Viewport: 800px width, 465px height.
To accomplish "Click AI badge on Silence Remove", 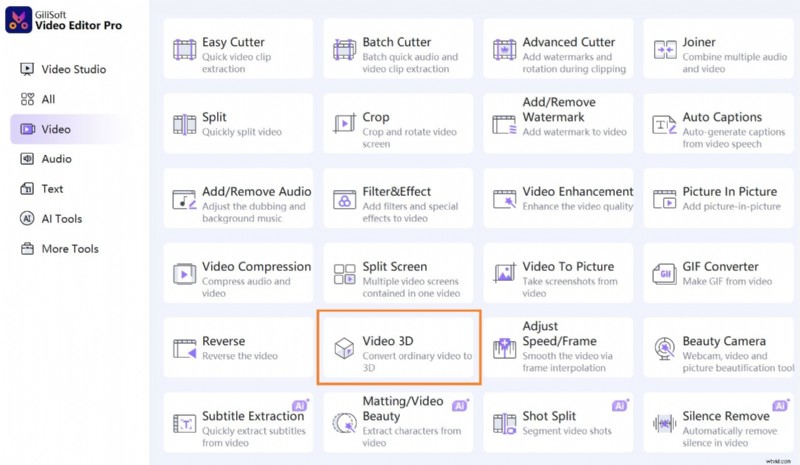I will coord(780,405).
